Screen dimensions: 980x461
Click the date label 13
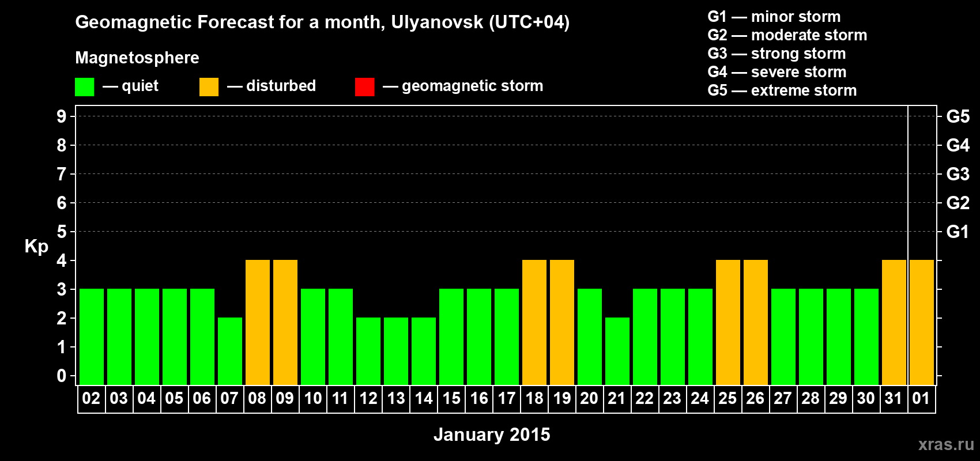click(396, 398)
